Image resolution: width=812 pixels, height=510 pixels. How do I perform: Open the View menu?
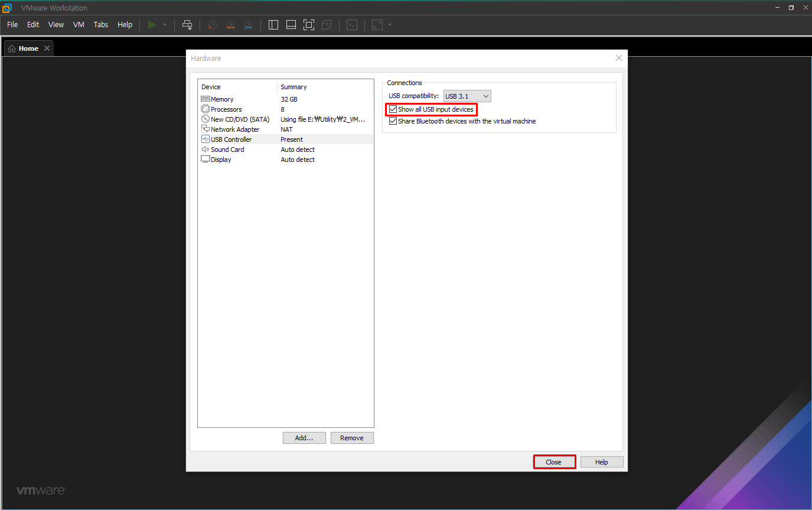tap(56, 25)
